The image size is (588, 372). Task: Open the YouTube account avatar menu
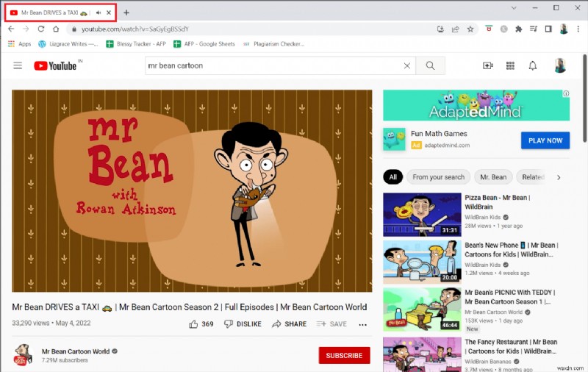point(560,65)
